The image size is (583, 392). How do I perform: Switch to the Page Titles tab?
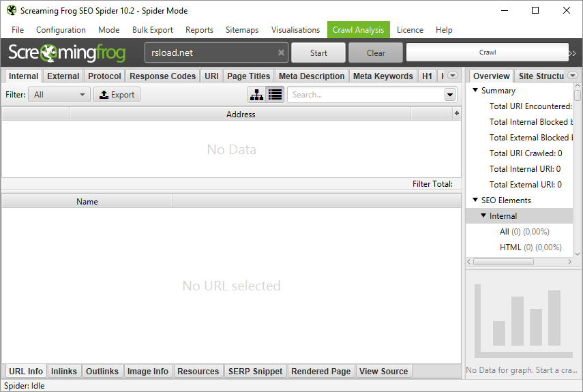pyautogui.click(x=248, y=76)
